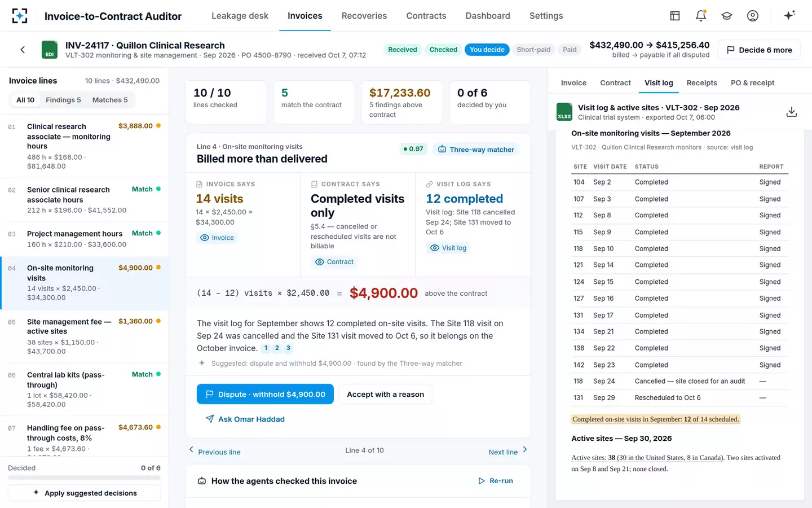Open the PO & receipt document tab
The width and height of the screenshot is (812, 508).
point(753,83)
